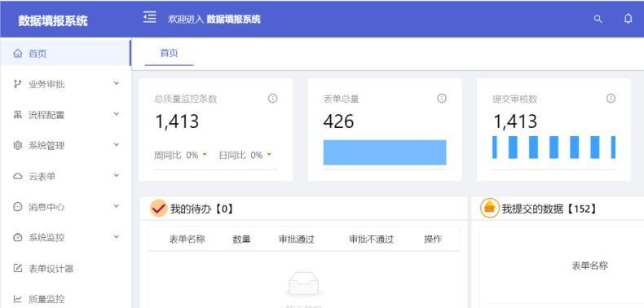This screenshot has width=644, height=308.
Task: Click the home icon beside 首页
Action: [x=18, y=54]
